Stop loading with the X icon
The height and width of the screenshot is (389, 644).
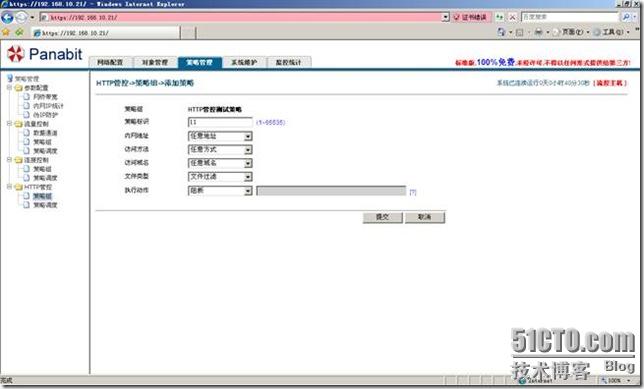pyautogui.click(x=513, y=17)
